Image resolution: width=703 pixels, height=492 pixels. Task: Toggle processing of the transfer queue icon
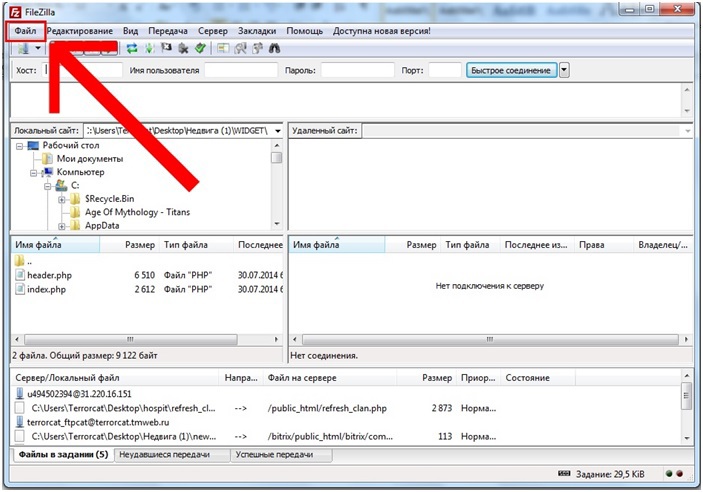[x=149, y=48]
